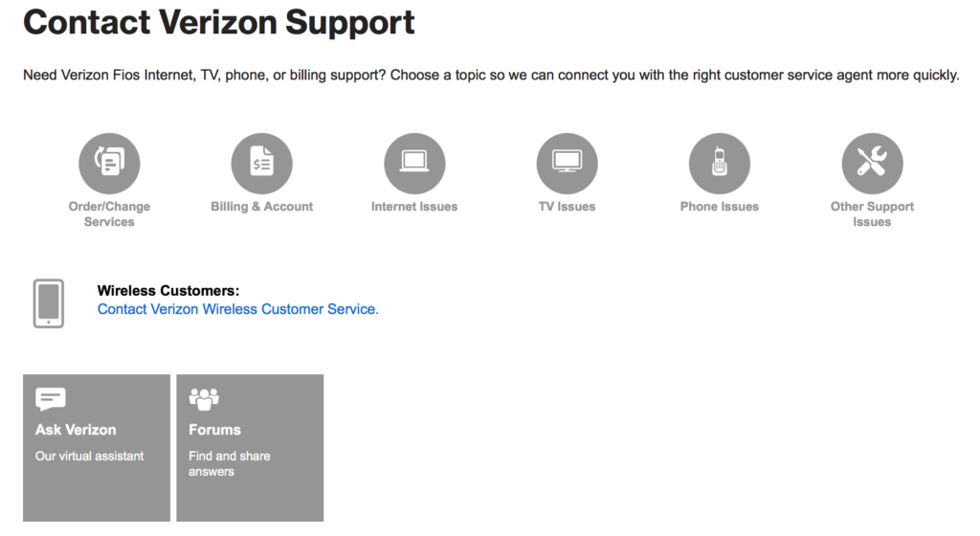Open the Other Support Issues tools icon
Screen dimensions: 980x536
(x=872, y=163)
